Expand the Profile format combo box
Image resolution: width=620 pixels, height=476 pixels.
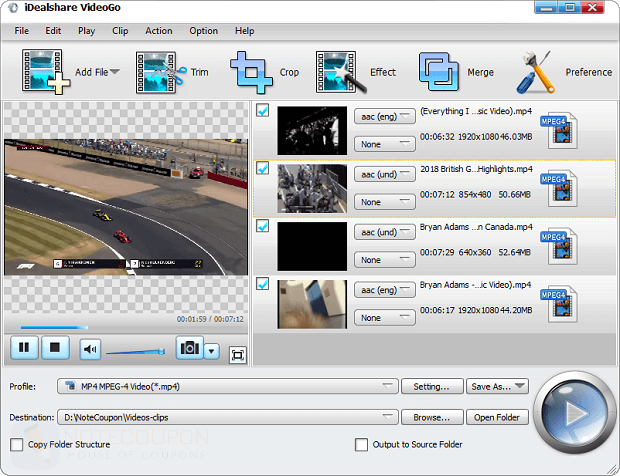(x=227, y=386)
